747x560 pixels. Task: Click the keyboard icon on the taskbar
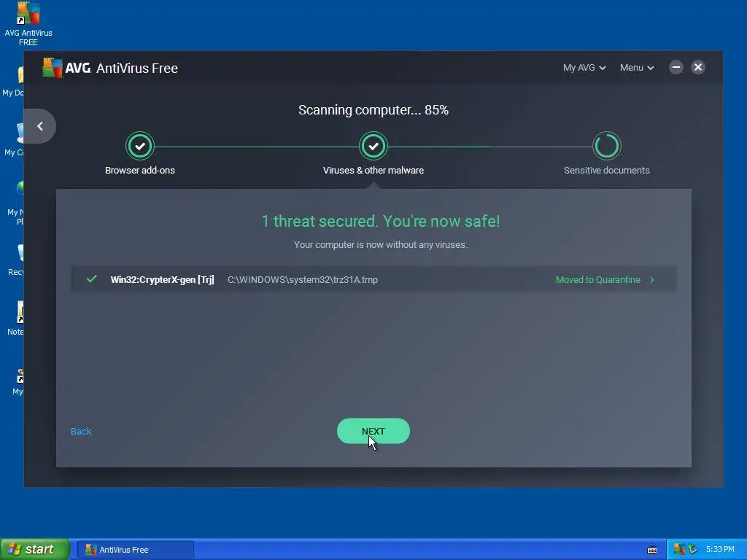coord(652,550)
